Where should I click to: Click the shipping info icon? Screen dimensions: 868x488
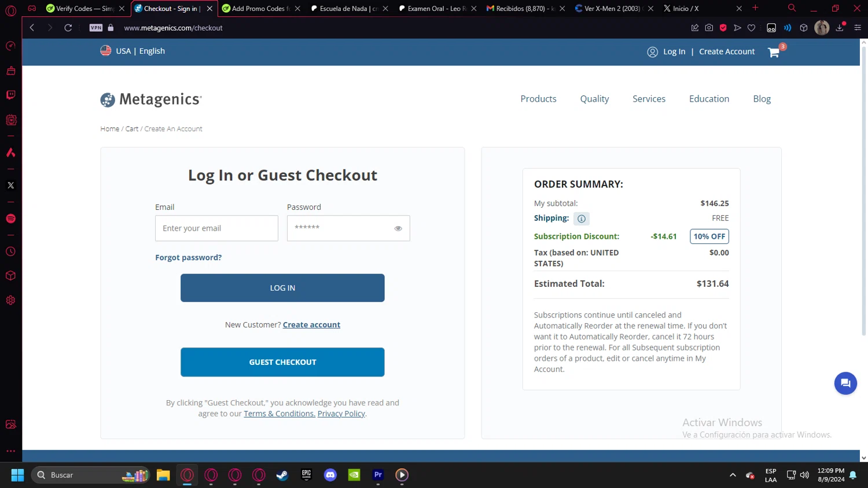pos(582,219)
